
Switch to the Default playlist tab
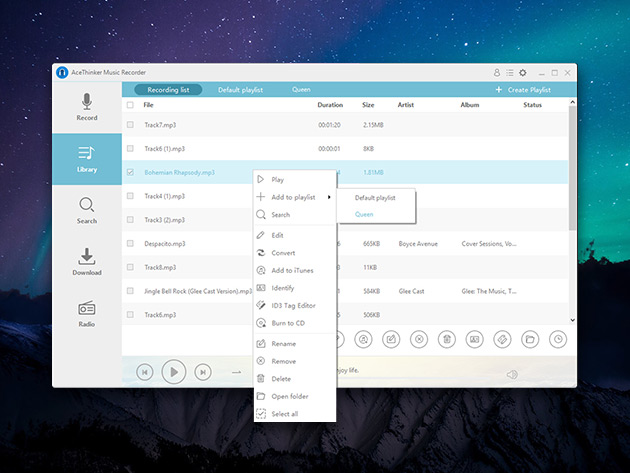tap(240, 90)
